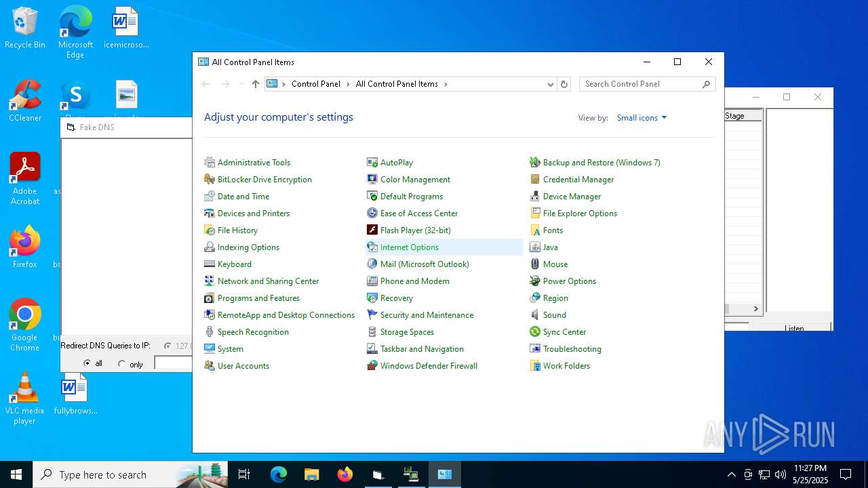The height and width of the screenshot is (488, 868).
Task: Click the Date and Time icon
Action: pos(210,197)
